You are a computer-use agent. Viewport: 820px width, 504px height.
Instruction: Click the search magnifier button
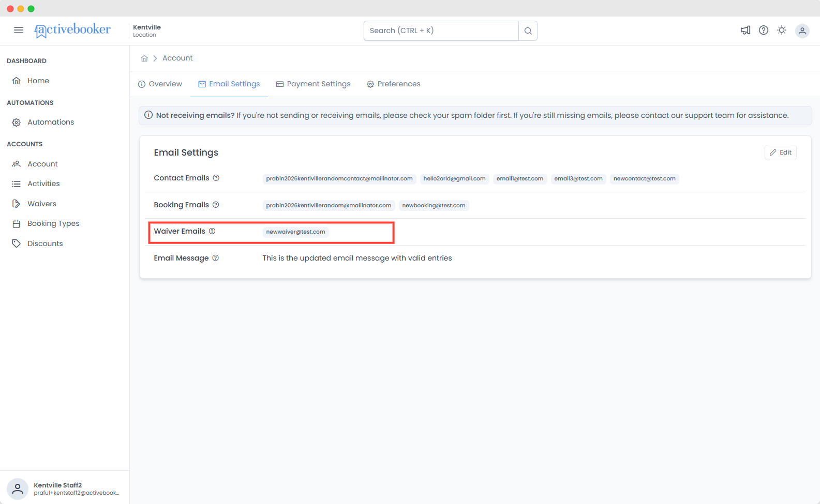[528, 30]
